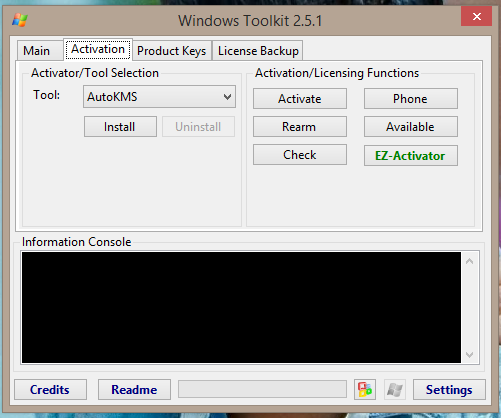This screenshot has height=418, width=501.
Task: Open the AutoKMS tool dropdown
Action: click(x=159, y=97)
